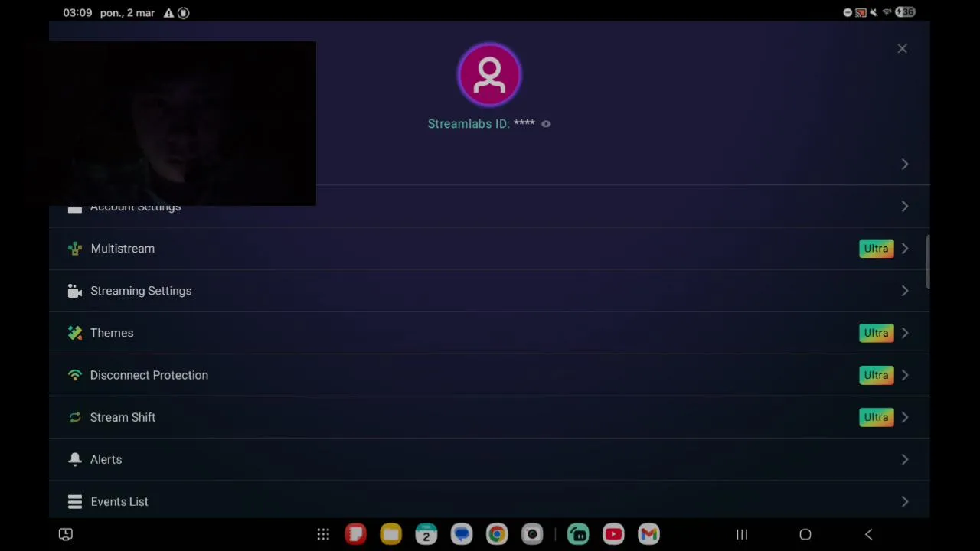Tap the recent apps navigation button
This screenshot has height=551, width=980.
tap(742, 535)
